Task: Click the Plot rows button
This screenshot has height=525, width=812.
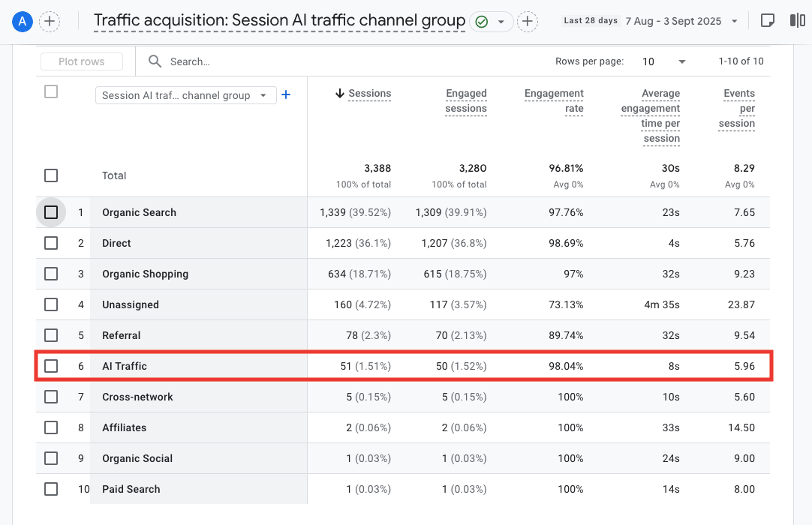Action: [x=82, y=61]
